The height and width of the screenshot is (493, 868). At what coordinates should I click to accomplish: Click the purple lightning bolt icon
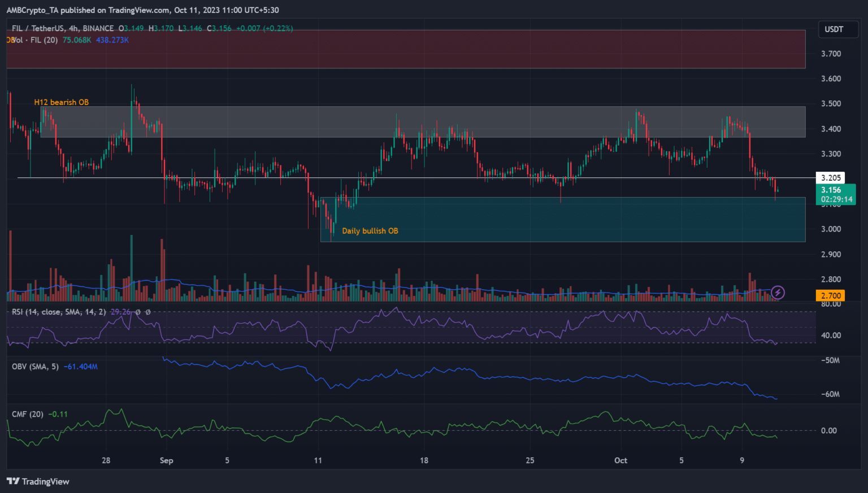(778, 292)
